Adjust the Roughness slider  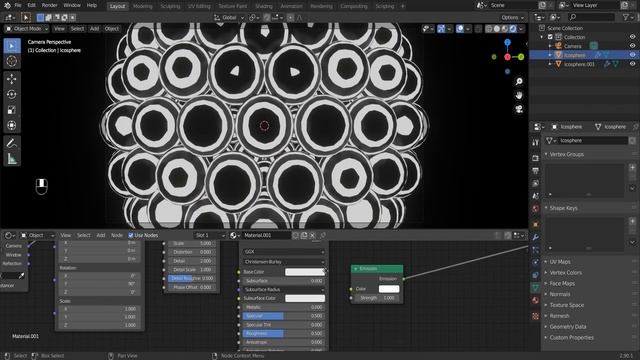pyautogui.click(x=284, y=333)
